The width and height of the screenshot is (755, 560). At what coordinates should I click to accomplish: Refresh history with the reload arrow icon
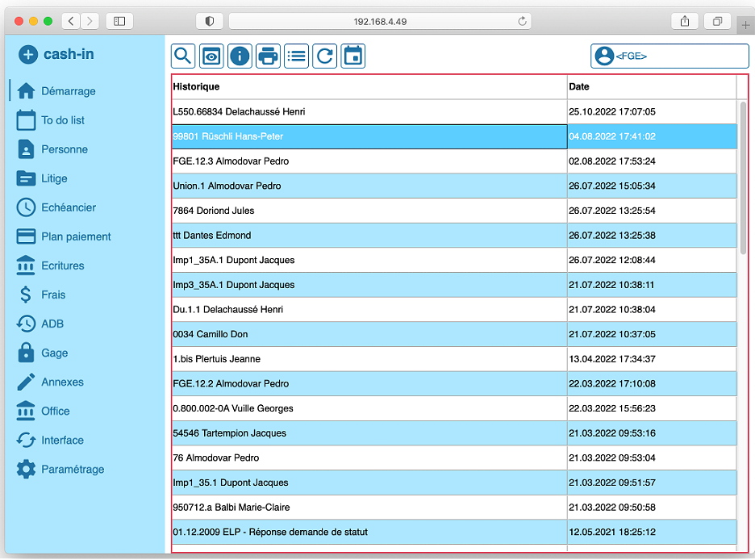(324, 56)
